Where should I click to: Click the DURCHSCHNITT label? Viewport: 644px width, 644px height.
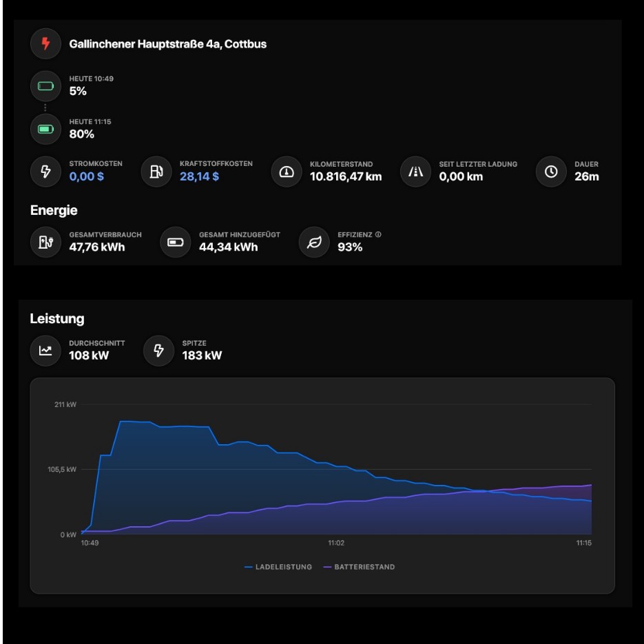(97, 344)
